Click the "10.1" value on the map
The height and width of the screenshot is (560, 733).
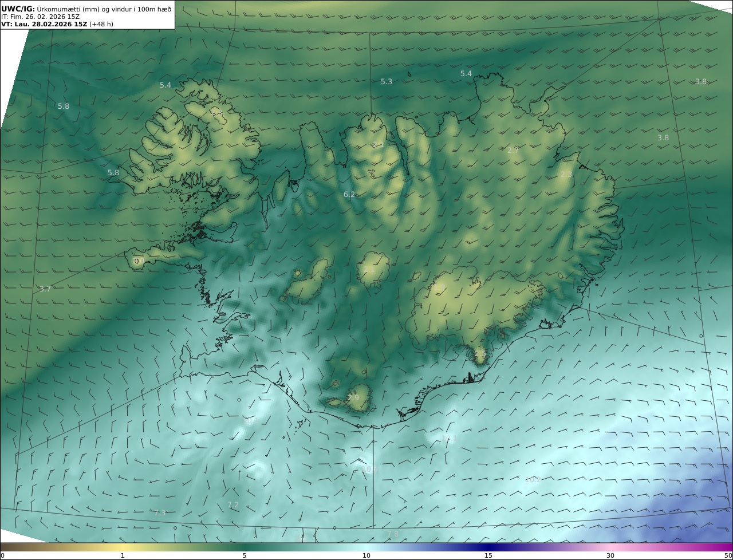[x=448, y=439]
